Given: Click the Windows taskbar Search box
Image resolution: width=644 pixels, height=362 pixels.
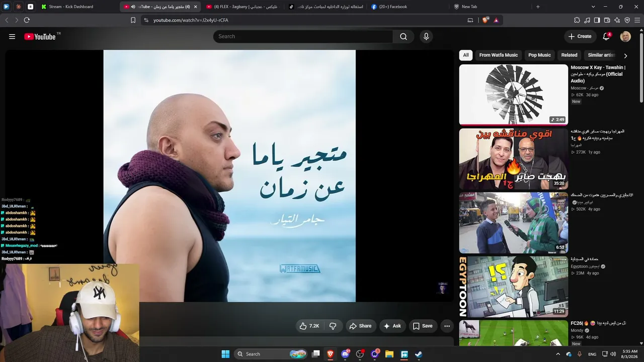Looking at the screenshot, I should (x=271, y=354).
